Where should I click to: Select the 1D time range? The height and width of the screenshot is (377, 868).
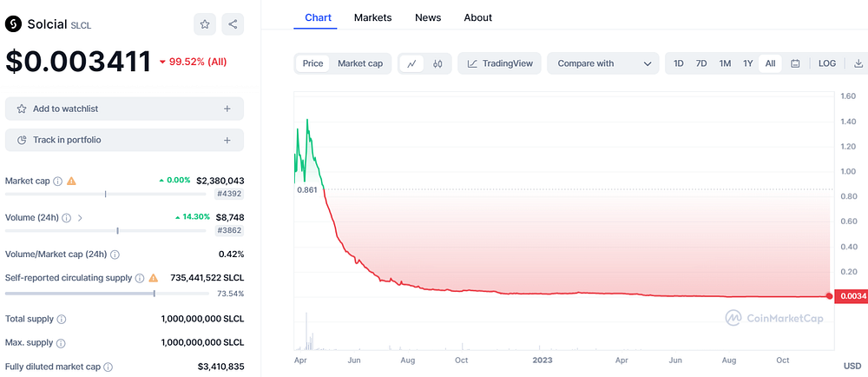coord(678,63)
